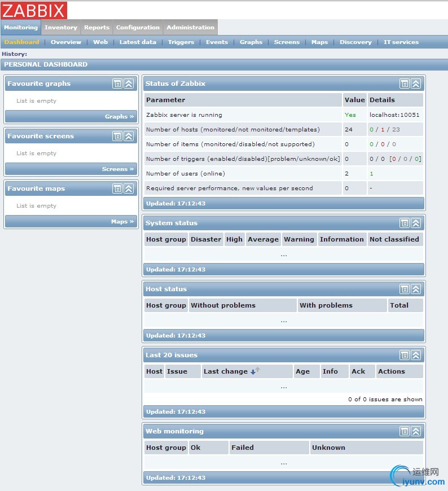Click 'Number of items' parameter row

[283, 144]
